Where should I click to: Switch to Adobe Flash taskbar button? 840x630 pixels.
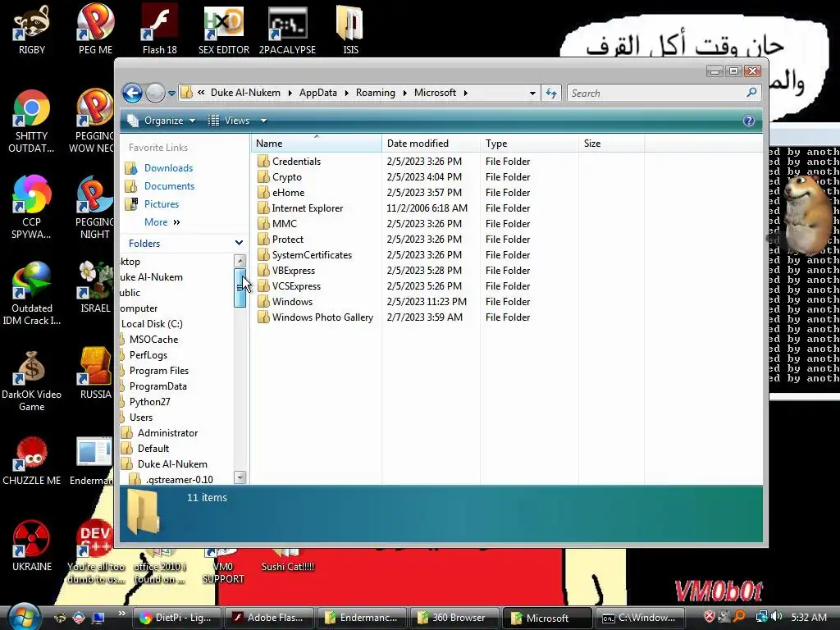pyautogui.click(x=269, y=618)
